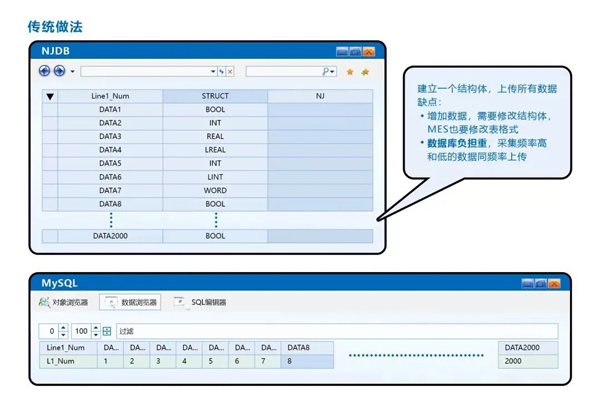Select the DATA8 column header in MySQL
This screenshot has height=407, width=600.
click(x=306, y=347)
